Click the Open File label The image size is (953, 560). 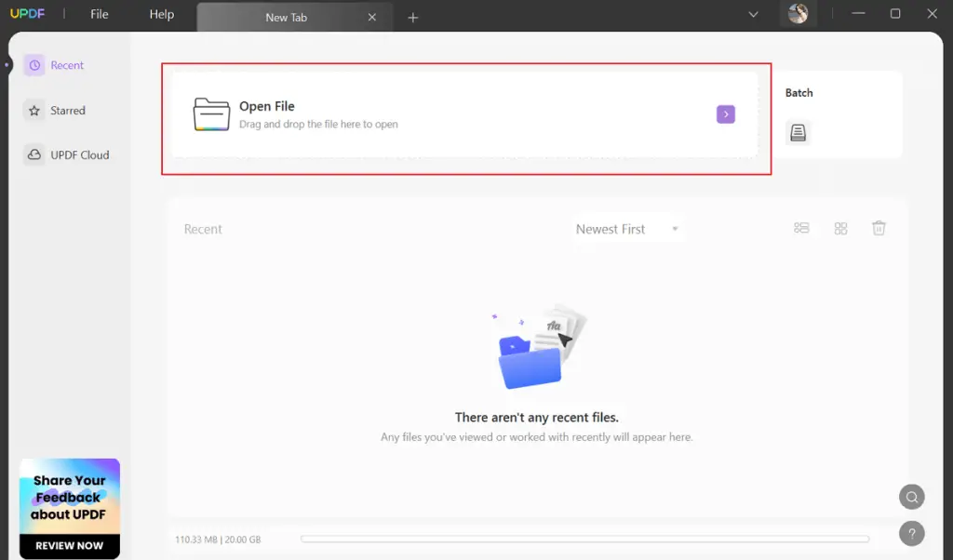(x=267, y=106)
